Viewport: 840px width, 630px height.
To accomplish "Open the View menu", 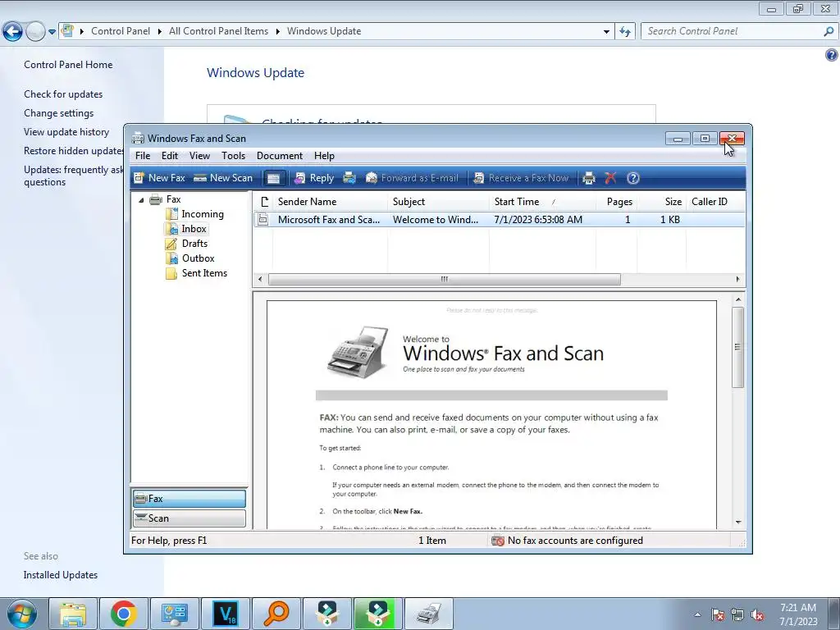I will pos(199,156).
